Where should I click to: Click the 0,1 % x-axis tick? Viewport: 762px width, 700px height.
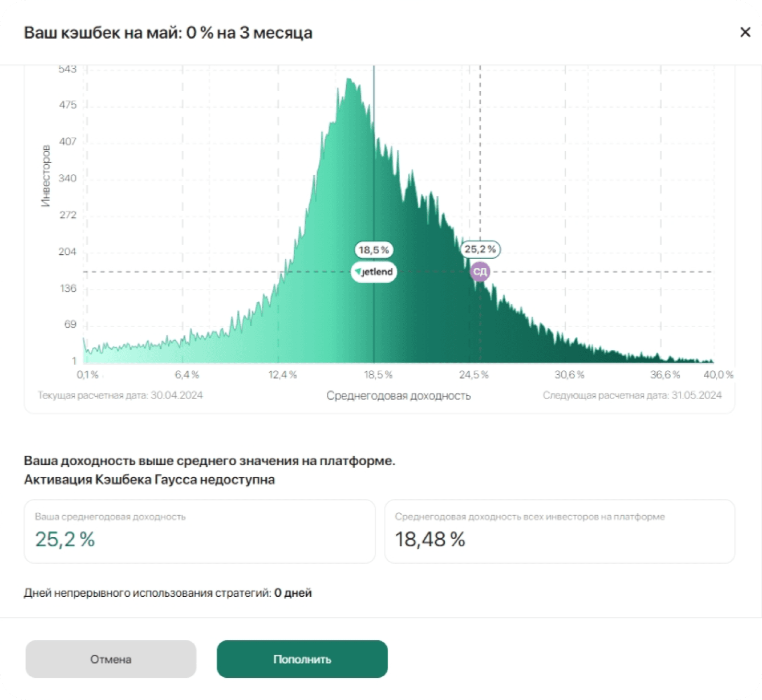click(88, 375)
